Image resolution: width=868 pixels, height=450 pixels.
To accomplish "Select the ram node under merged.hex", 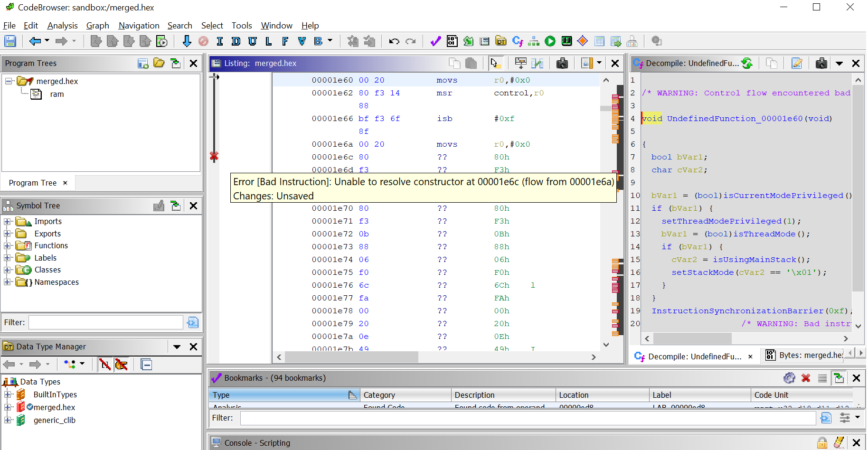I will click(x=57, y=94).
